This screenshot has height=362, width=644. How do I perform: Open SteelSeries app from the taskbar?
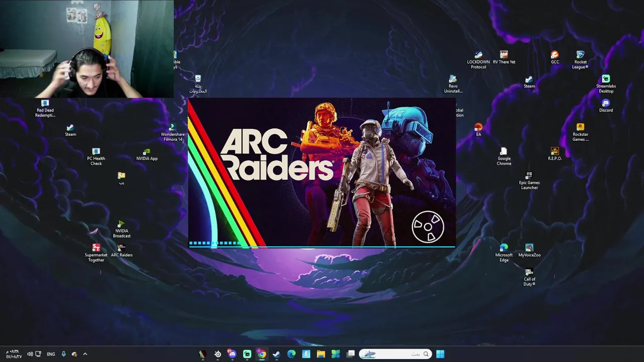pos(217,354)
